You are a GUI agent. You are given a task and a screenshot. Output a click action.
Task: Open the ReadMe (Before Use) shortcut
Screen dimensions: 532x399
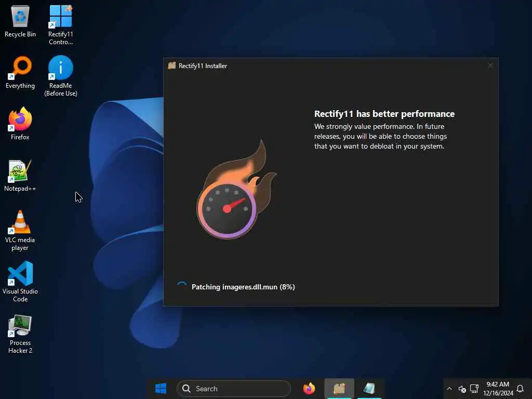(x=60, y=76)
